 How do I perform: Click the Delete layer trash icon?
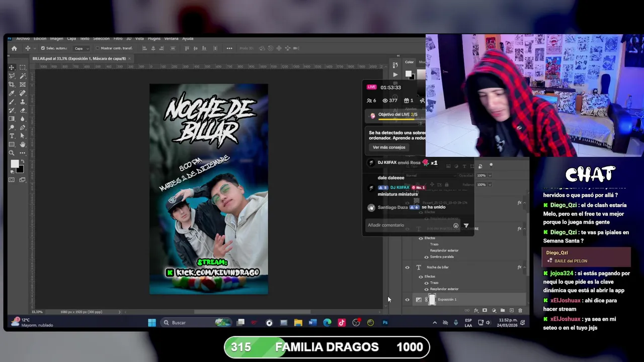tap(520, 310)
